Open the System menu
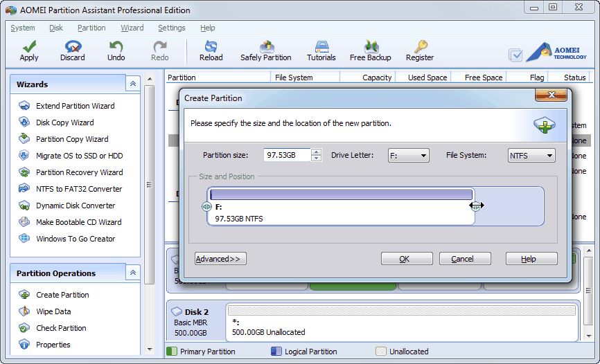The height and width of the screenshot is (364, 600). (23, 28)
